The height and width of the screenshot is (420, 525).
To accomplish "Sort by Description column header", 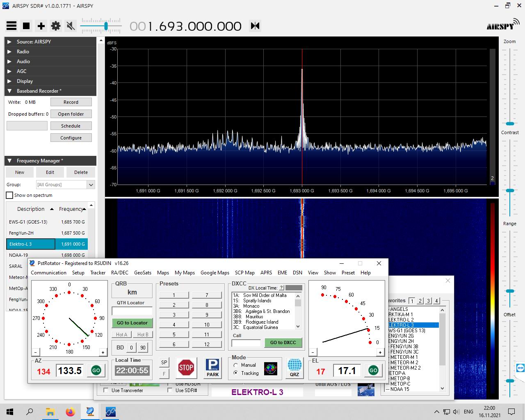I will [31, 209].
